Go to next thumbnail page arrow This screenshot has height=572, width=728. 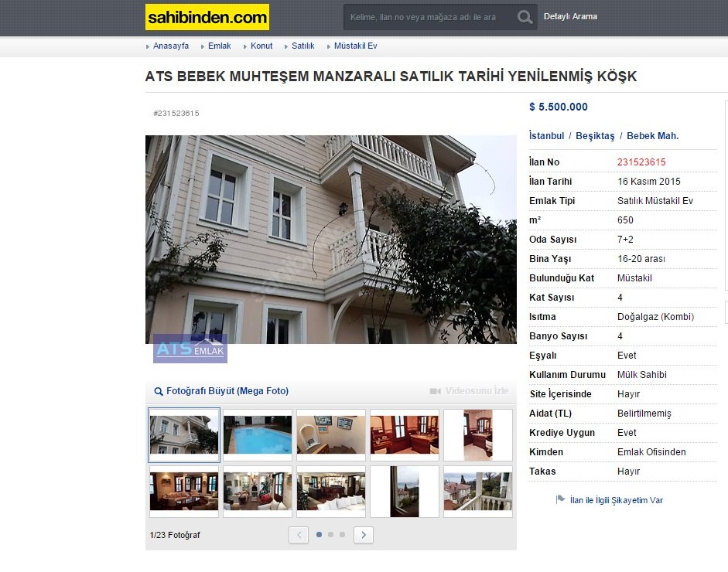pyautogui.click(x=364, y=535)
